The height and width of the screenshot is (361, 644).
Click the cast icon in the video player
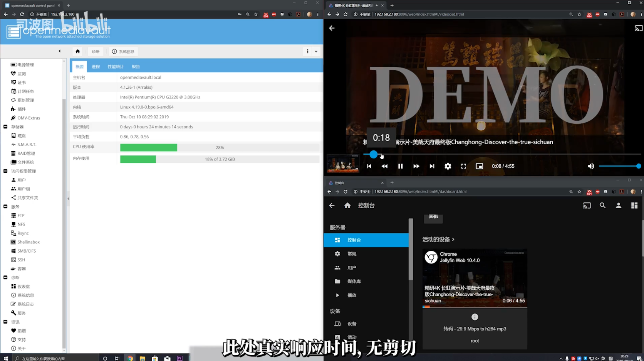click(639, 28)
